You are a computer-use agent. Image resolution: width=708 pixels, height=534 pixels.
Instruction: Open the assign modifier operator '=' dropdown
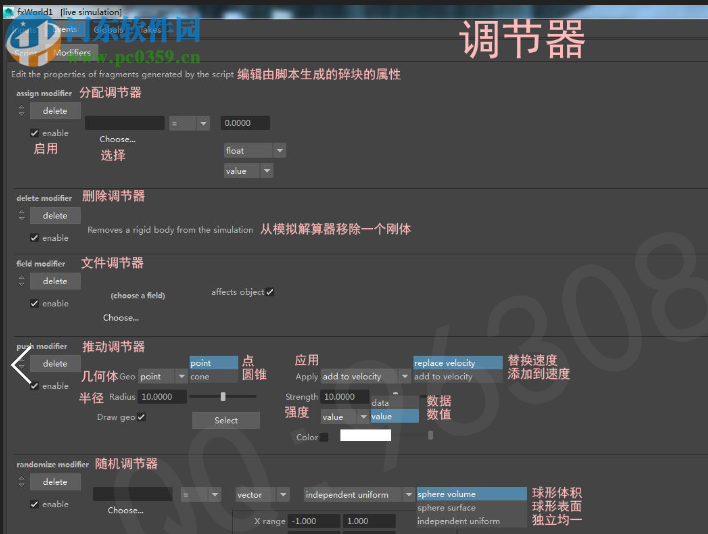point(190,123)
